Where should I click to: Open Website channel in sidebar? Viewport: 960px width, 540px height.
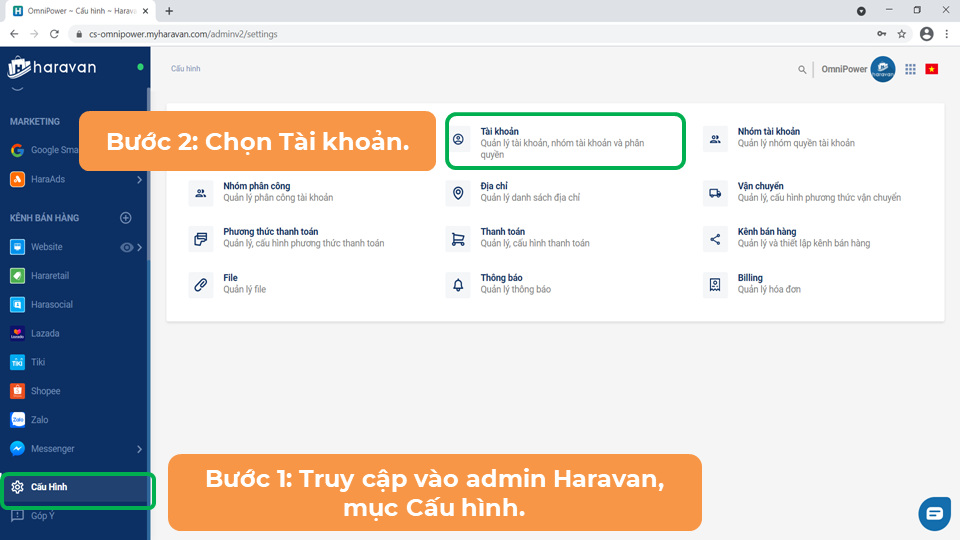click(47, 247)
